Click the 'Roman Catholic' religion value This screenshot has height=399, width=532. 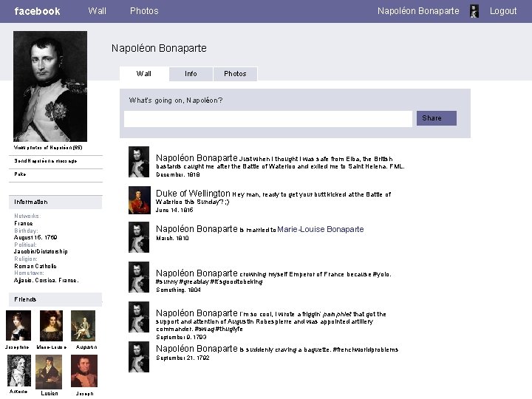click(x=35, y=266)
